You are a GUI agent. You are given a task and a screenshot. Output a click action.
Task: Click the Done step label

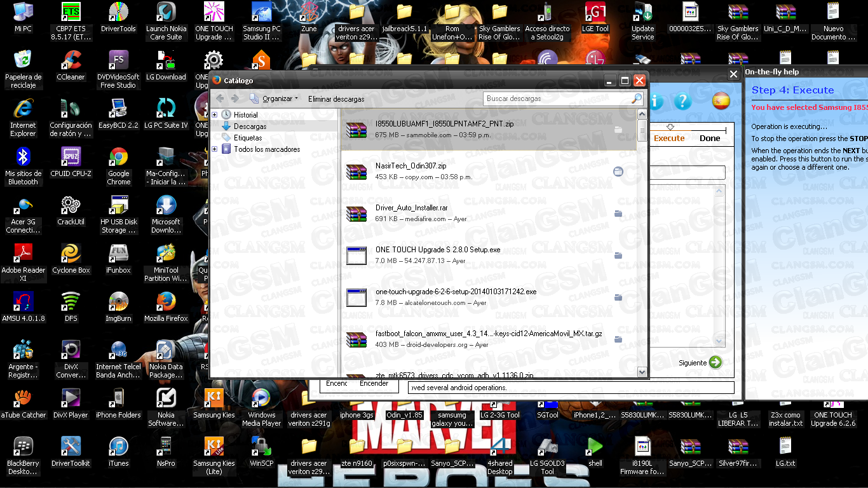[710, 138]
